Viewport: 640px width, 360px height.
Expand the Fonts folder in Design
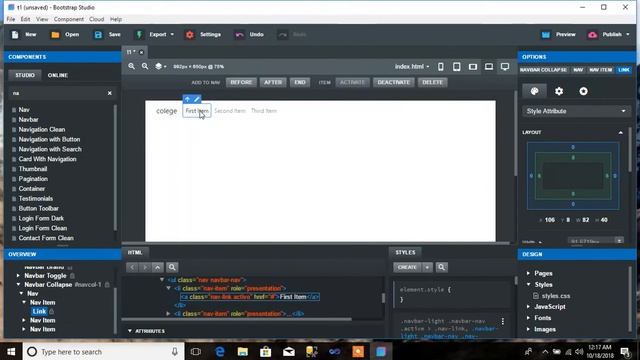point(528,318)
